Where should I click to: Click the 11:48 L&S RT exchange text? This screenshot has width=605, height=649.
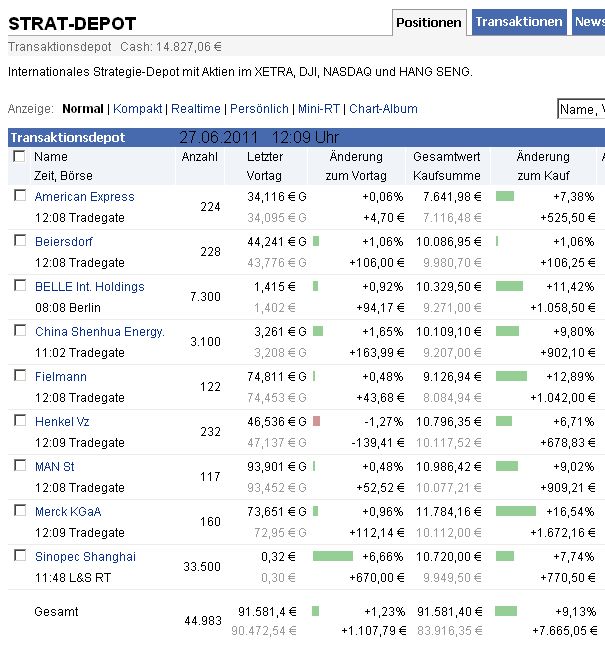[x=73, y=578]
